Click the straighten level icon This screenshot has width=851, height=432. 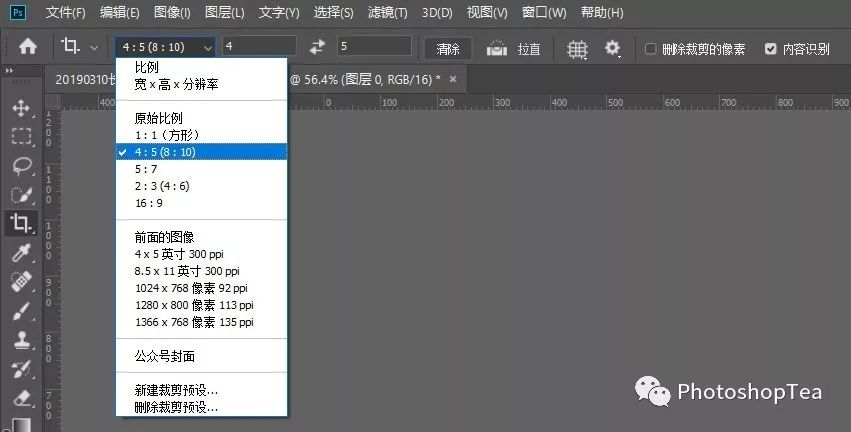[496, 48]
